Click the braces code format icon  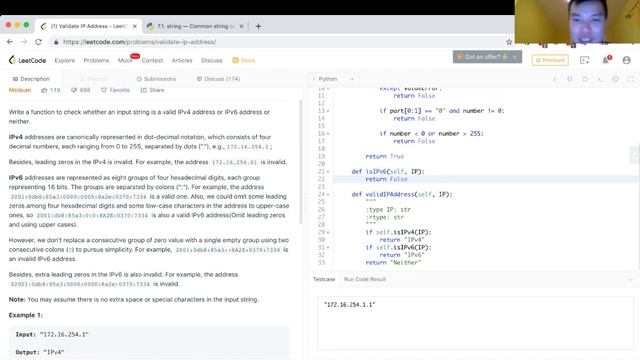click(570, 79)
